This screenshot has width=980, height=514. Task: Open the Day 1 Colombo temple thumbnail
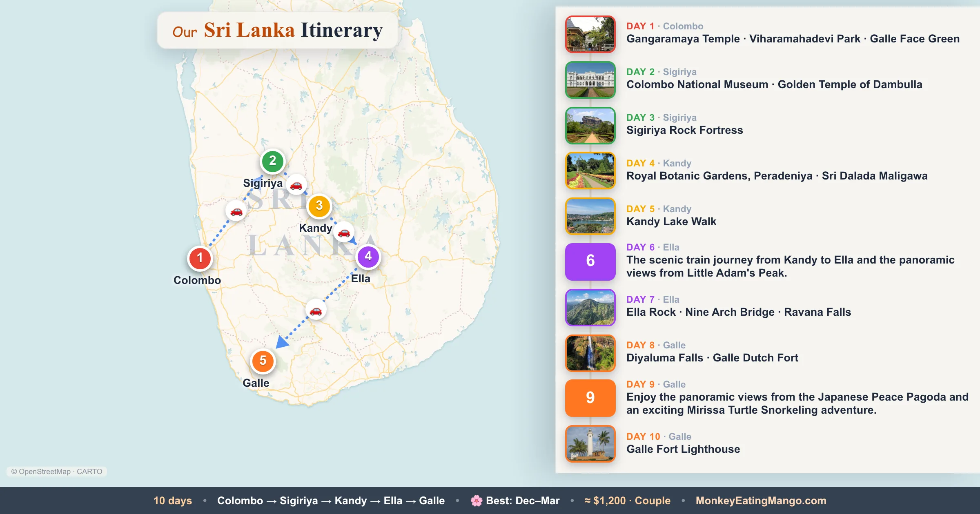point(590,34)
